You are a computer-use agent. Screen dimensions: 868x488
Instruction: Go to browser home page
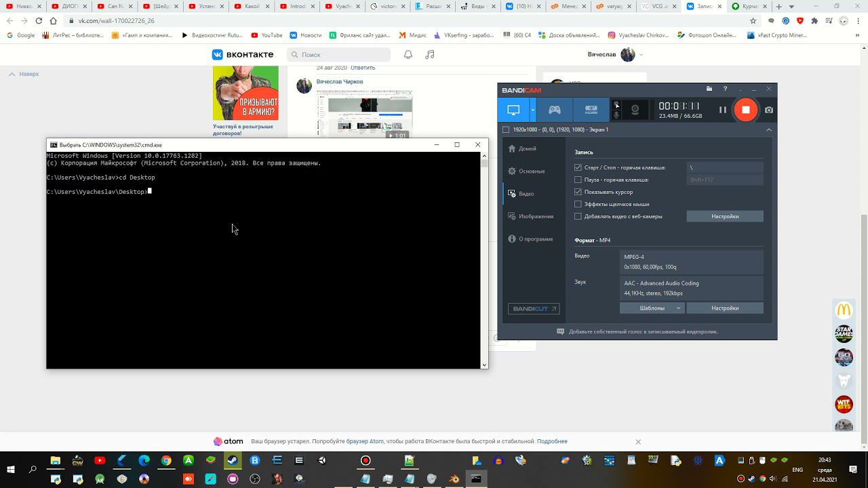point(54,21)
